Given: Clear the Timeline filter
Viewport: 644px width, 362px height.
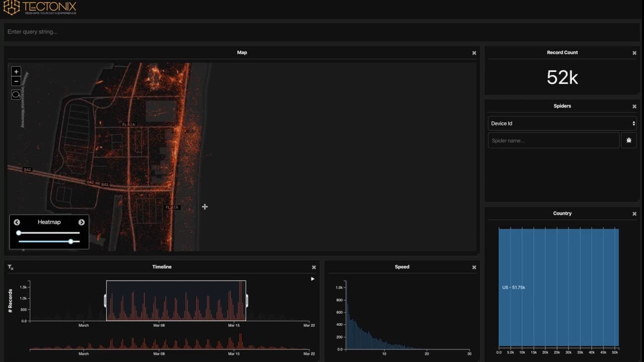Looking at the screenshot, I should coord(11,267).
